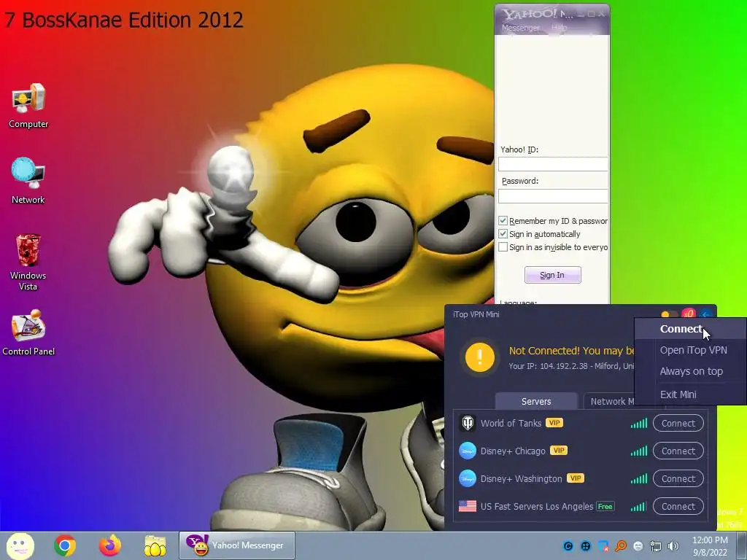Uncheck Remember my ID & password
This screenshot has height=560, width=747.
503,220
